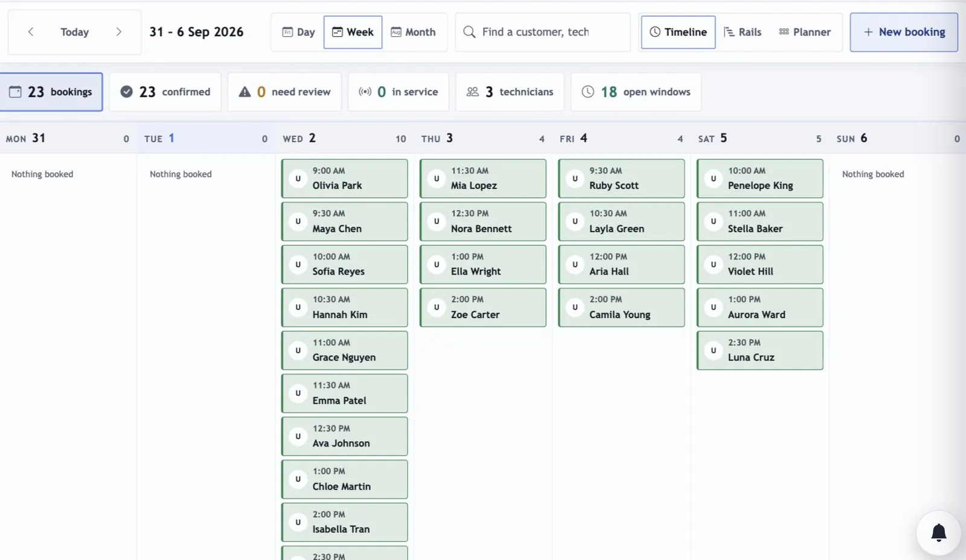Click the U avatar on Penelope King booking
The image size is (966, 560).
713,179
